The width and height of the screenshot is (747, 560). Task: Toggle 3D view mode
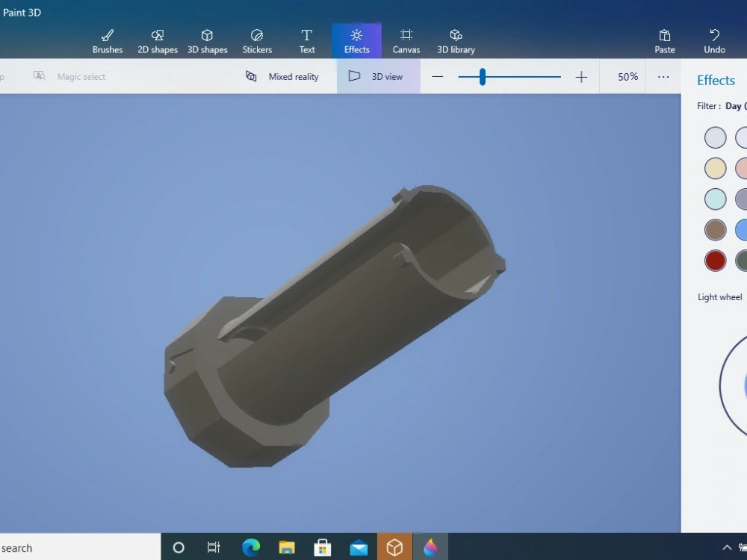377,76
